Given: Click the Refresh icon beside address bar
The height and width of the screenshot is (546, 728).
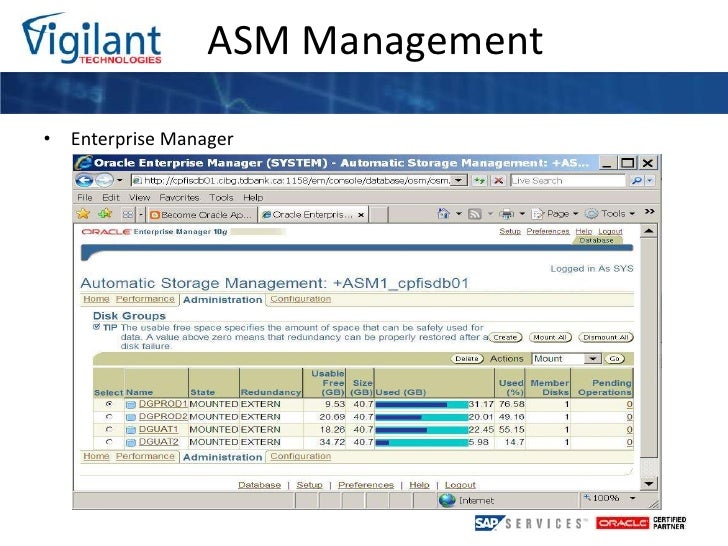Looking at the screenshot, I should click(480, 181).
